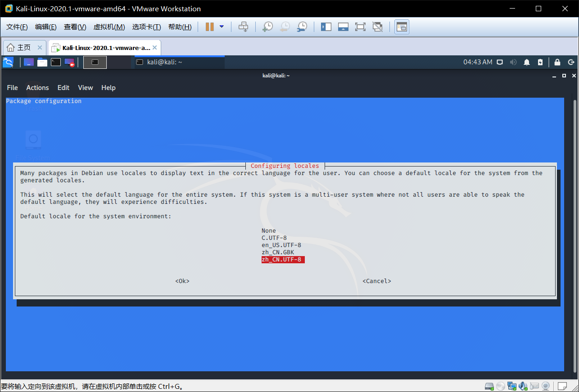Pause the virtual machine from VMware toolbar
Screen dimensions: 579x392
[x=209, y=27]
